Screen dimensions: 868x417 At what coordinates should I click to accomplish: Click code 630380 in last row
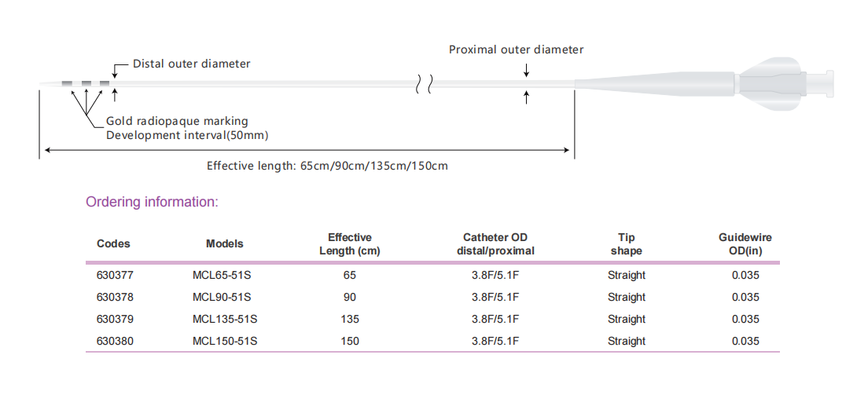pyautogui.click(x=115, y=342)
